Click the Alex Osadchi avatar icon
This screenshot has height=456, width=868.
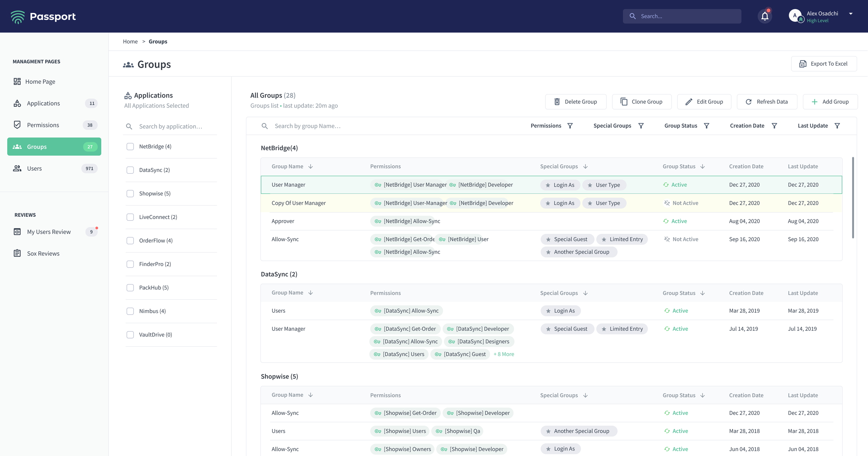point(795,16)
